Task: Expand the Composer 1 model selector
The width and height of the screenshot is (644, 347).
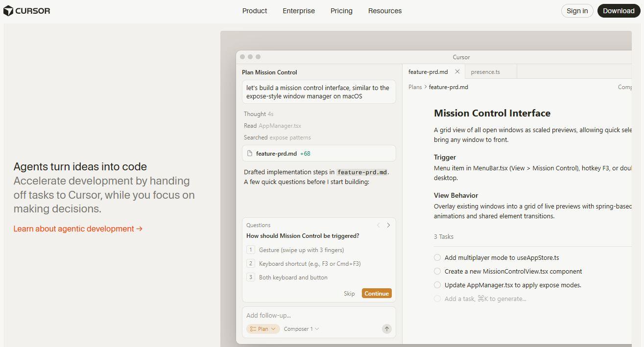Action: (x=301, y=329)
